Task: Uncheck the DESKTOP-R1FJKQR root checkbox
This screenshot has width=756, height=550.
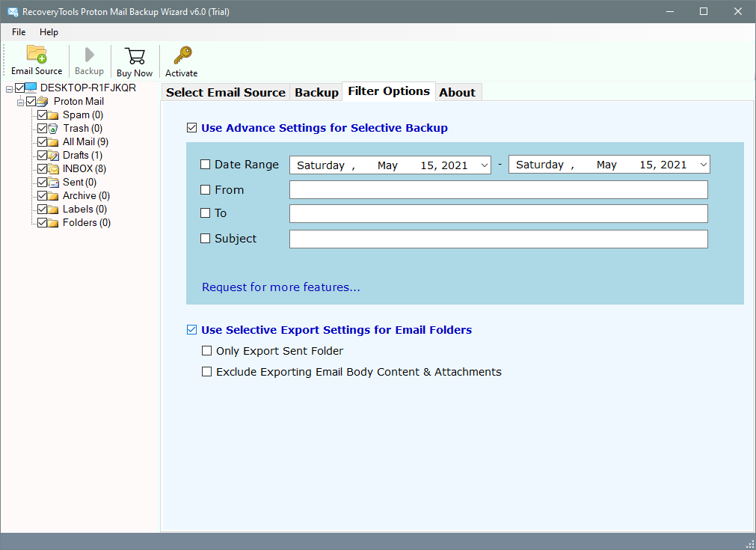Action: pos(19,88)
